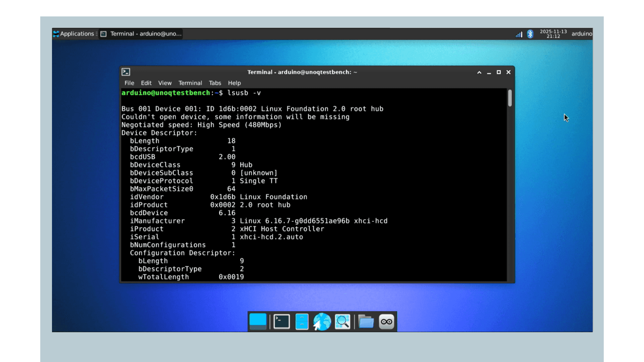Open the Terminal menu
This screenshot has height=362, width=644.
tap(190, 83)
